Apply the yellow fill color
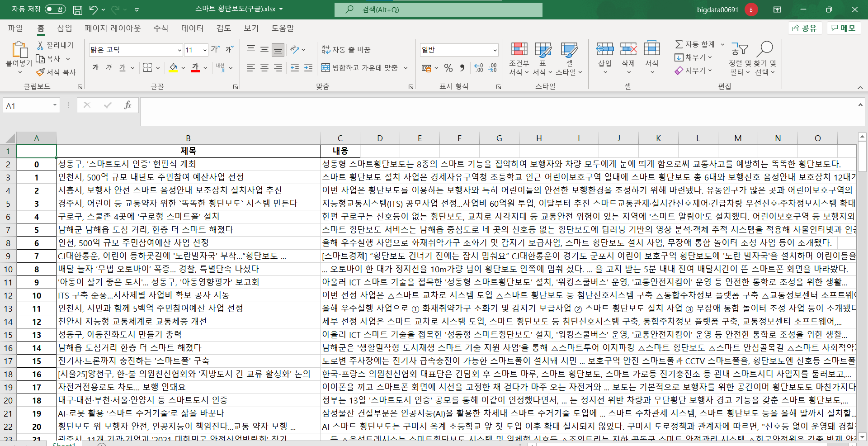Viewport: 868px width, 446px height. 173,67
